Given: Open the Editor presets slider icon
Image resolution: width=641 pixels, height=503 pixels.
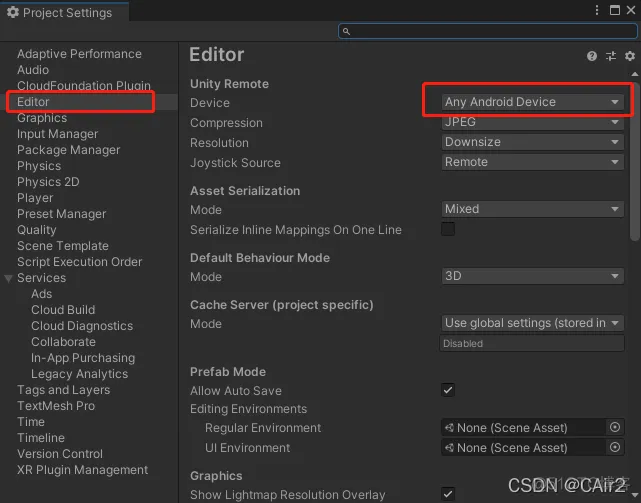Looking at the screenshot, I should coord(611,56).
